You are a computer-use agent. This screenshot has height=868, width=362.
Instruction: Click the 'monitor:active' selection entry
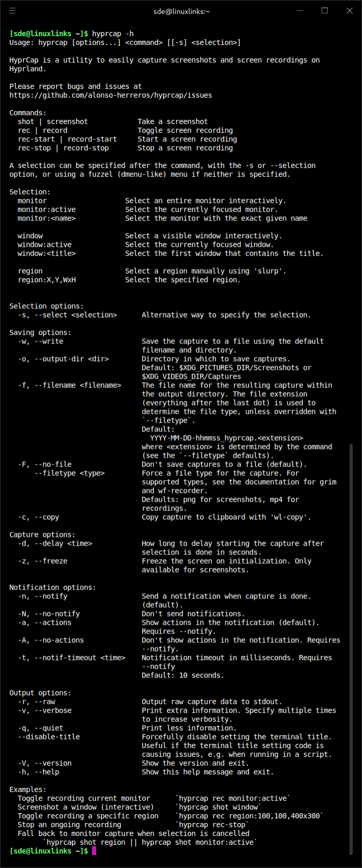pyautogui.click(x=47, y=209)
